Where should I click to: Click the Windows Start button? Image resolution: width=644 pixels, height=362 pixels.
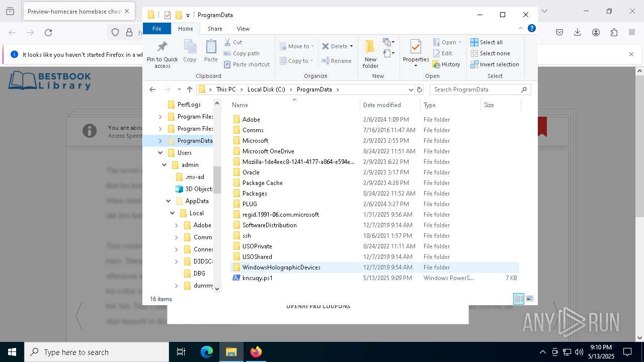[x=12, y=352]
